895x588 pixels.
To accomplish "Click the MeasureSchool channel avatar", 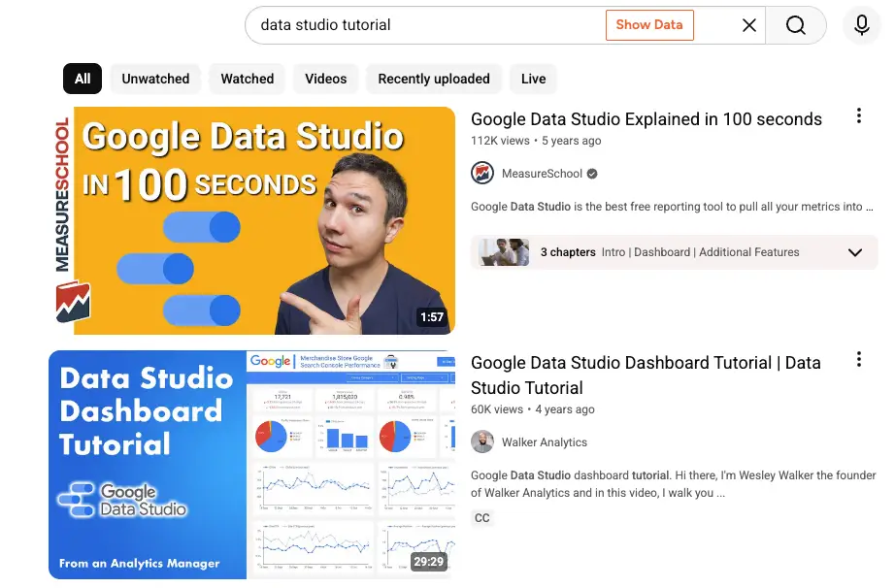I will tap(482, 174).
